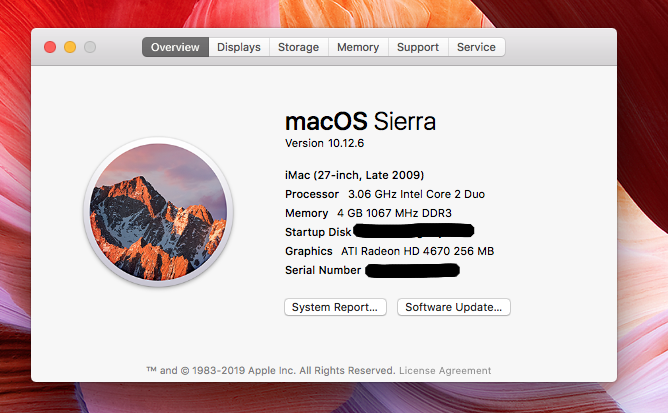Viewport: 668px width, 413px height.
Task: Click the Processor label
Action: (312, 194)
